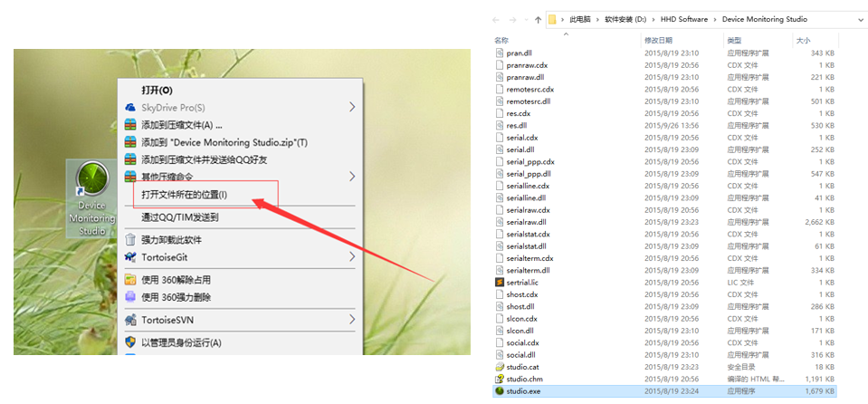This screenshot has height=404, width=868.
Task: Choose 以管理员身份运行(A)
Action: pos(242,342)
